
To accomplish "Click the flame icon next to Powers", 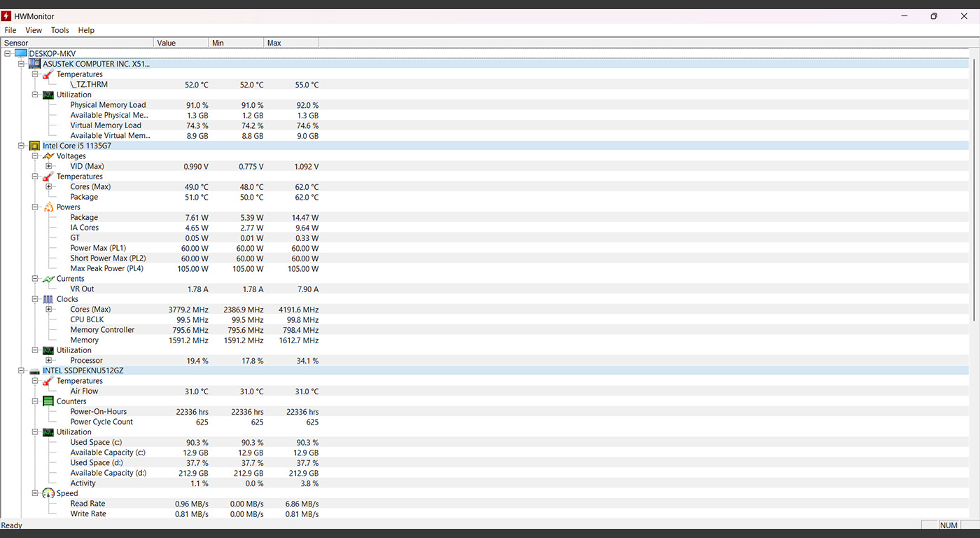I will [x=48, y=207].
